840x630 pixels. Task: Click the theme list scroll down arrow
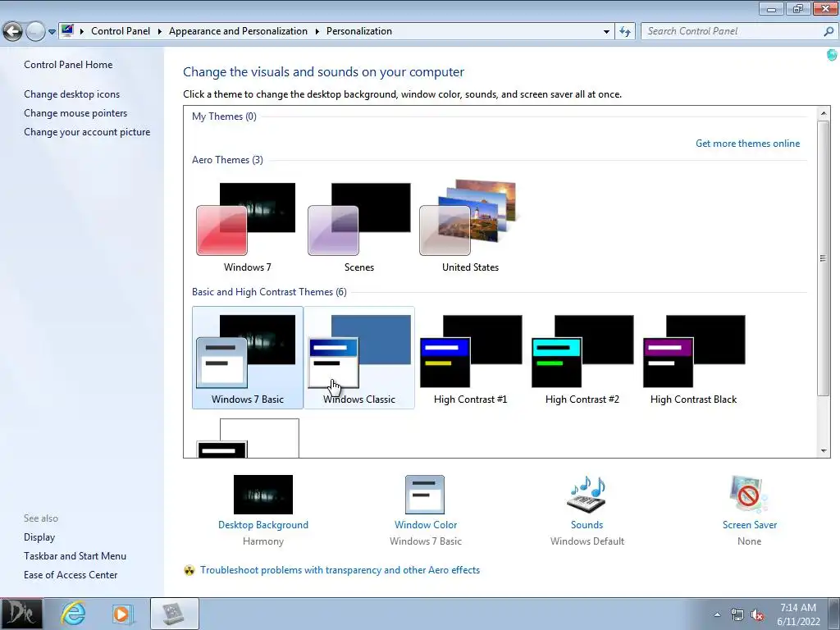(x=824, y=451)
